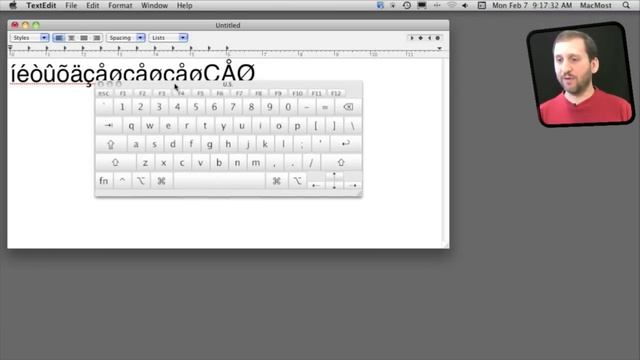Toggle left option key on Keyboard Viewer
Screen dimensions: 640x360
coord(141,181)
